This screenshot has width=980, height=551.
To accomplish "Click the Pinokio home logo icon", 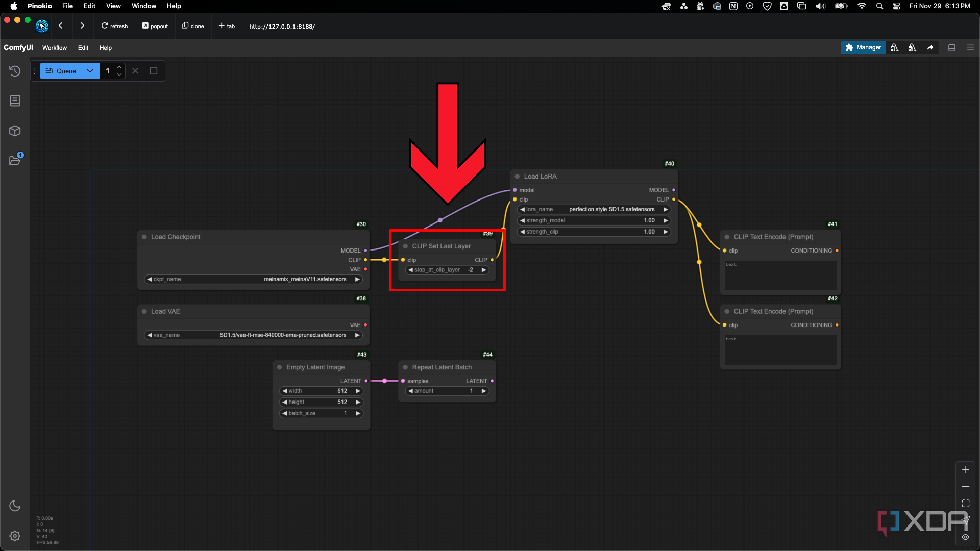I will pos(42,26).
